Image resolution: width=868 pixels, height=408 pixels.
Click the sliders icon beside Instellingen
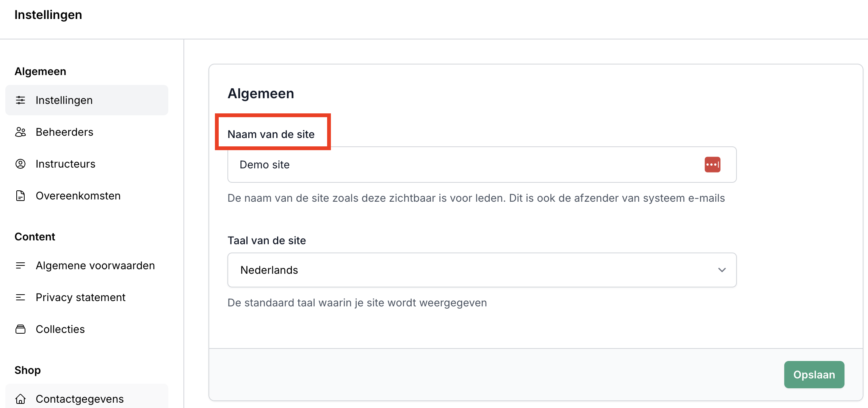20,100
